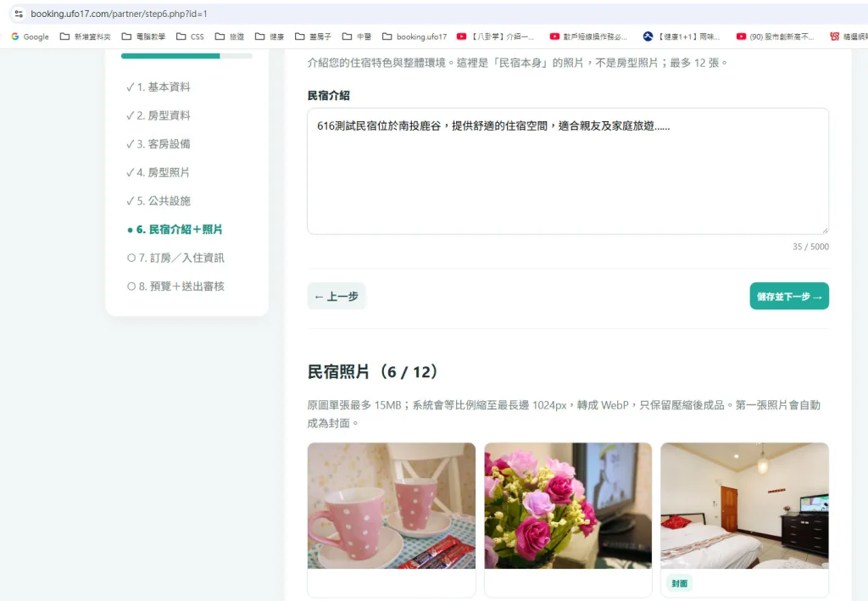The height and width of the screenshot is (601, 868).
Task: Click the 上一步 back button
Action: click(337, 296)
